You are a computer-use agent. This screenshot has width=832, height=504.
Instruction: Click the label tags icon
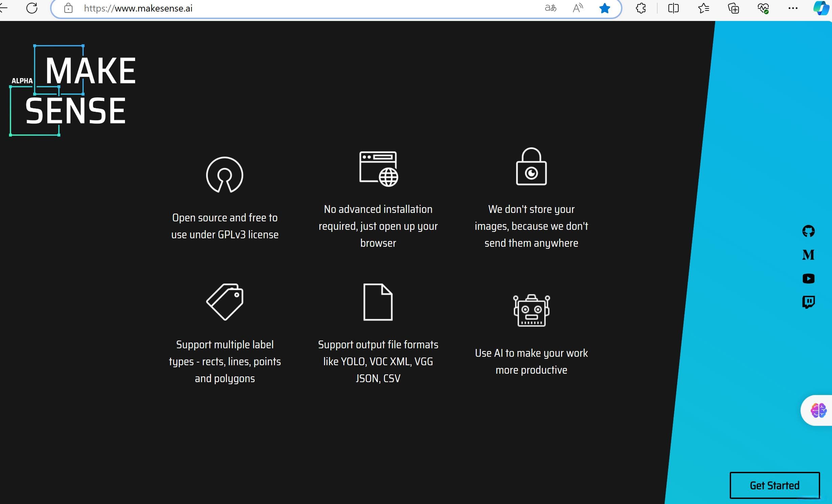225,302
